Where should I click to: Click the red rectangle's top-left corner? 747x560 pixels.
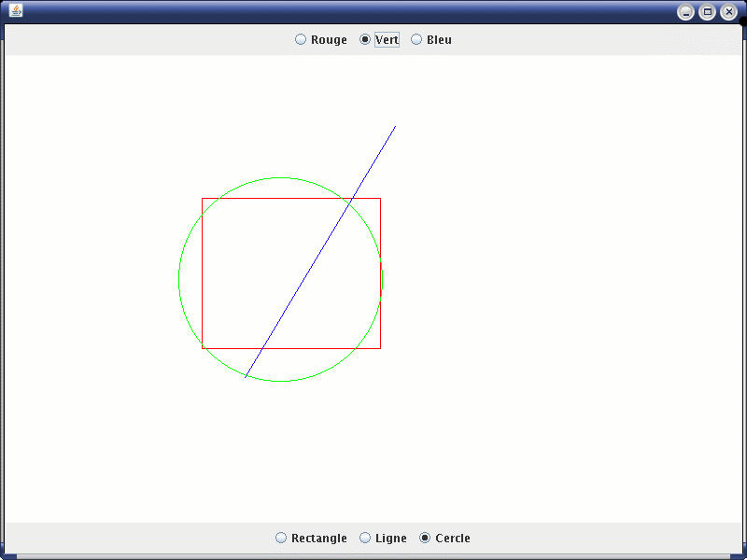203,198
